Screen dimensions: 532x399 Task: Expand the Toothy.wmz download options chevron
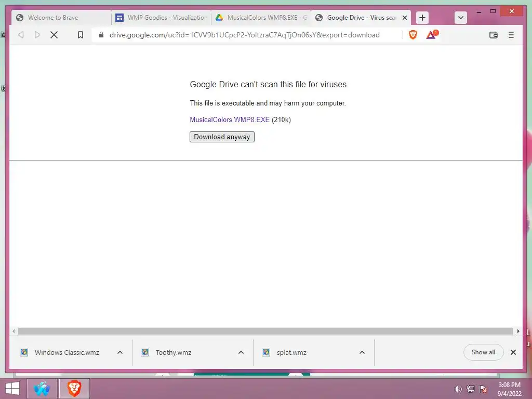tap(241, 353)
